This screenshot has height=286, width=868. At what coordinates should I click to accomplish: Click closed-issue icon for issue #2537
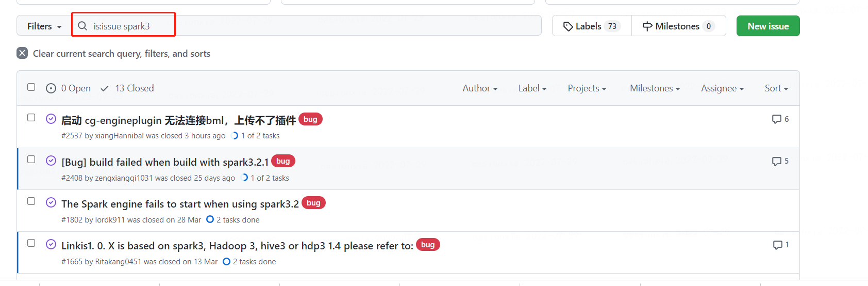click(51, 119)
